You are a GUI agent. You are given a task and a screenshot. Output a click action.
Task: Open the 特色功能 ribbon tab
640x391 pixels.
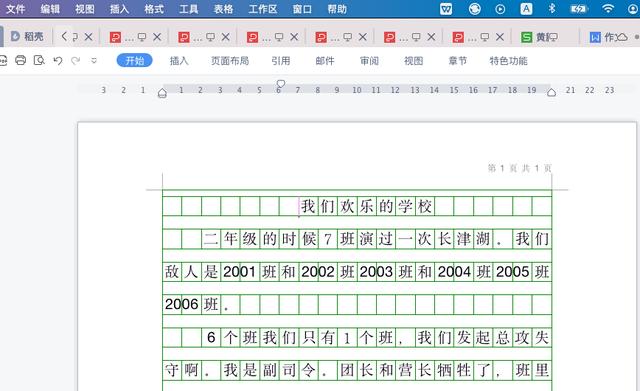pos(509,61)
